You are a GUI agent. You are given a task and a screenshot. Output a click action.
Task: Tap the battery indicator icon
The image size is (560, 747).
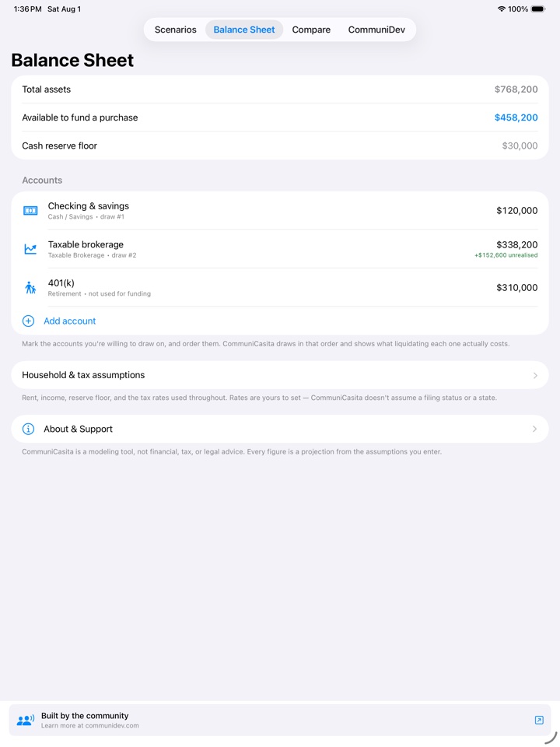tap(538, 9)
